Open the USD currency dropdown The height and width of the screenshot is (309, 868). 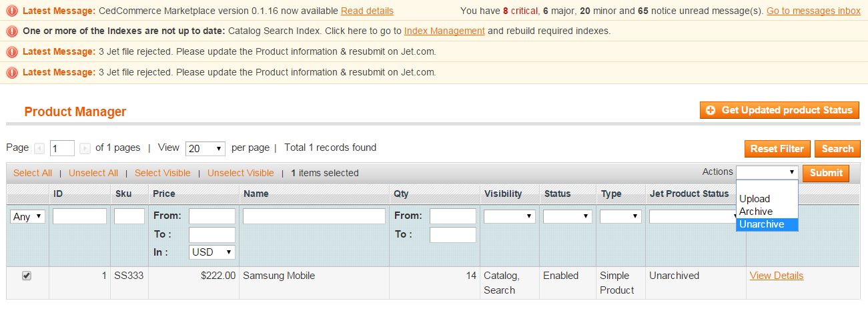pyautogui.click(x=212, y=252)
